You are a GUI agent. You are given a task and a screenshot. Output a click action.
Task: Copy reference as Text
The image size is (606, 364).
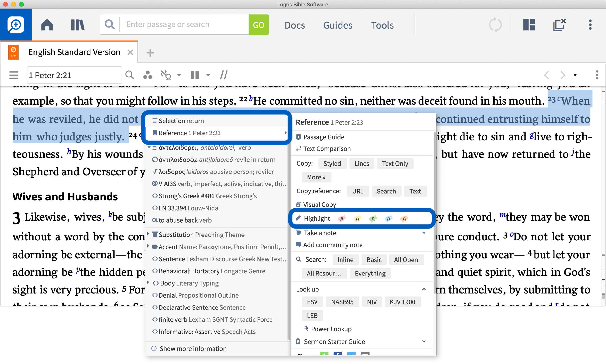(415, 191)
